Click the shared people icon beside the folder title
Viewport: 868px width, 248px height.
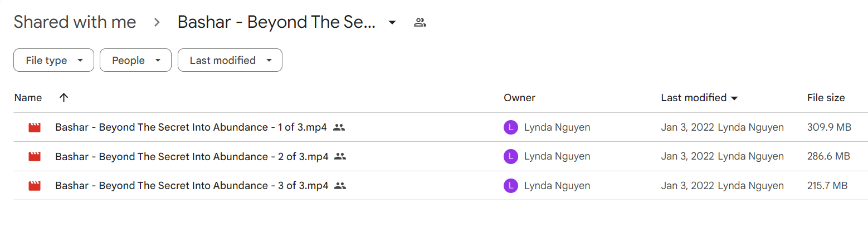point(420,23)
